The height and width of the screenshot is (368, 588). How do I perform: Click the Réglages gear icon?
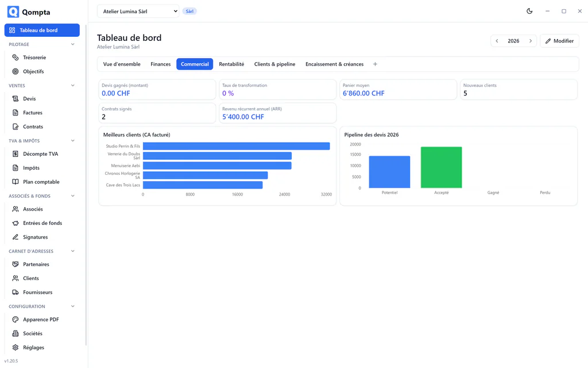pyautogui.click(x=16, y=347)
